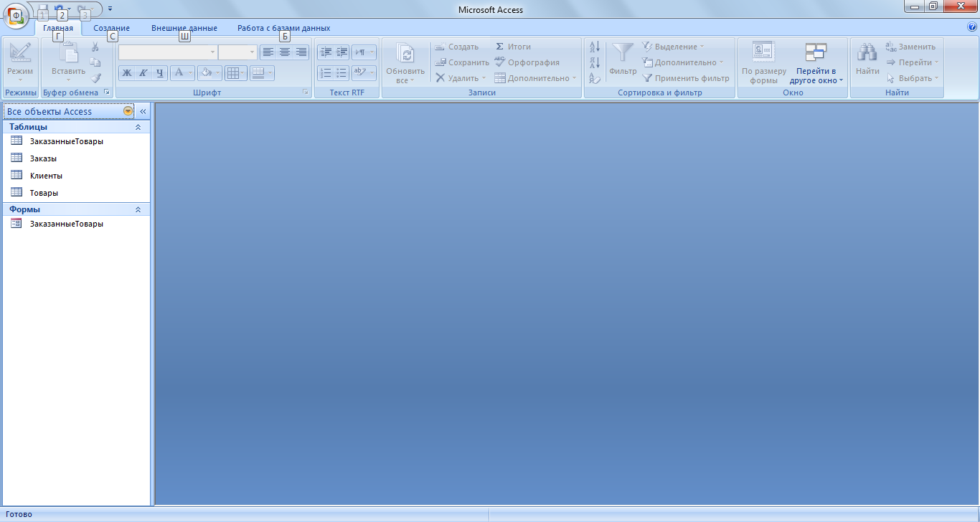
Task: Click the Redo arrow in quick access toolbar
Action: (81, 9)
